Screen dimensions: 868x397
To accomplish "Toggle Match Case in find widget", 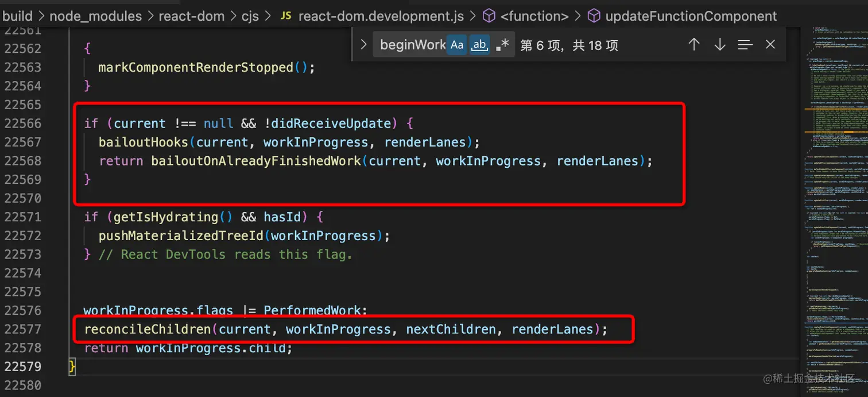I will [x=457, y=45].
